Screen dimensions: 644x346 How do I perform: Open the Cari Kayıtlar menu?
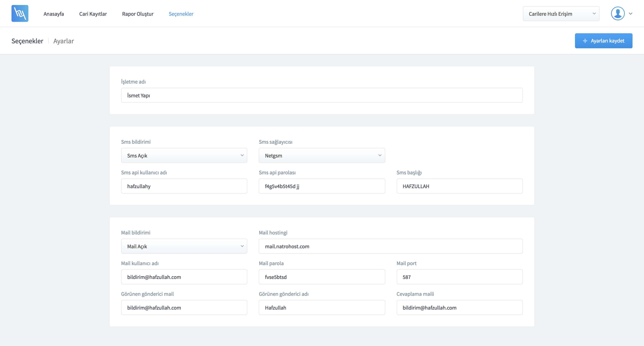[93, 14]
